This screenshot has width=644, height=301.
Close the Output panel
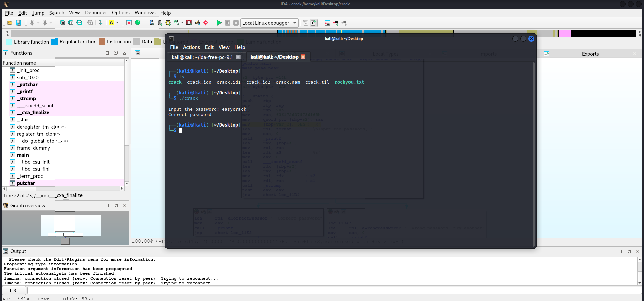[637, 251]
